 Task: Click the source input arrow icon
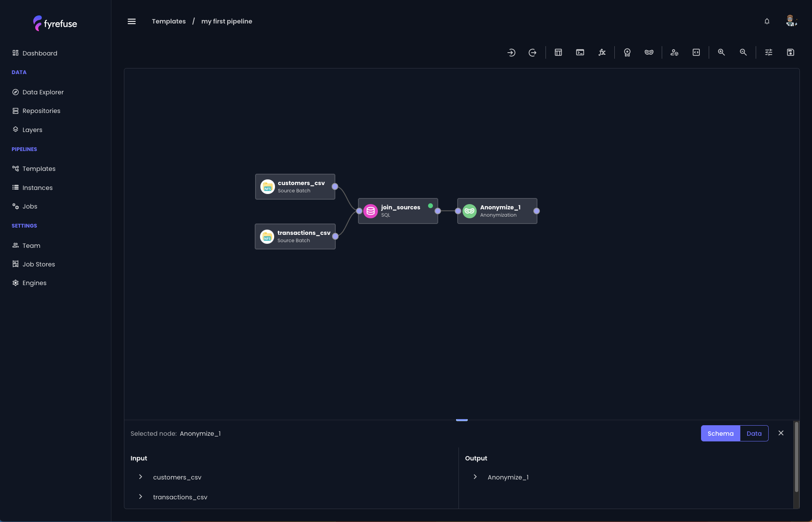click(511, 52)
